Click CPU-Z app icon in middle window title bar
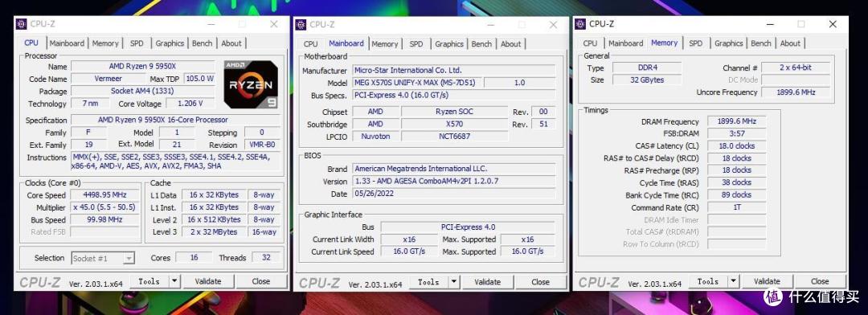This screenshot has width=868, height=315. point(301,24)
